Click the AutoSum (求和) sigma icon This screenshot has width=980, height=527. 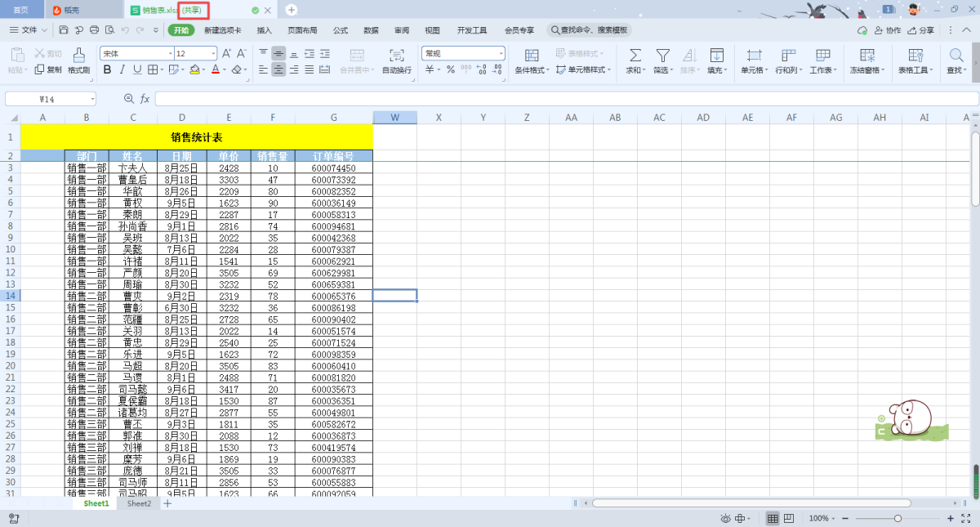click(x=635, y=56)
